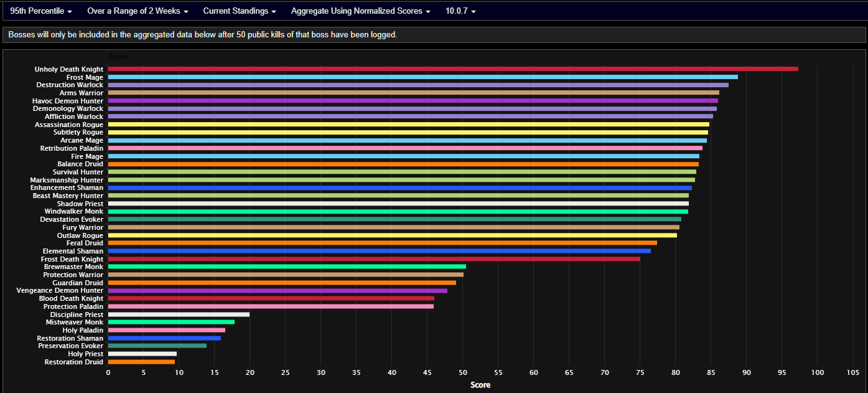Select the Restoration Druid bar
Screen dimensions: 868x393
(x=141, y=362)
